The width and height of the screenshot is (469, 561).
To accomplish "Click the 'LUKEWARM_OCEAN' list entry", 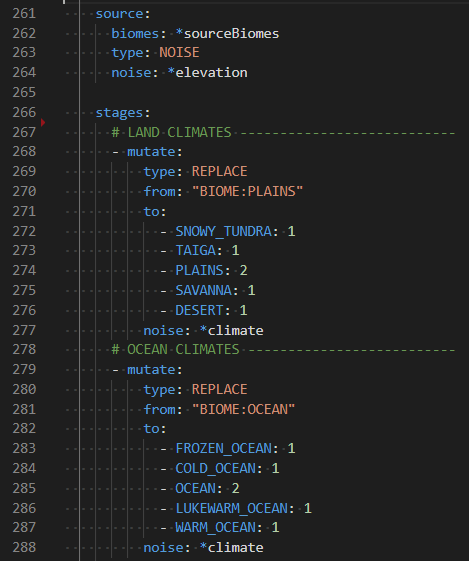I will coord(231,509).
